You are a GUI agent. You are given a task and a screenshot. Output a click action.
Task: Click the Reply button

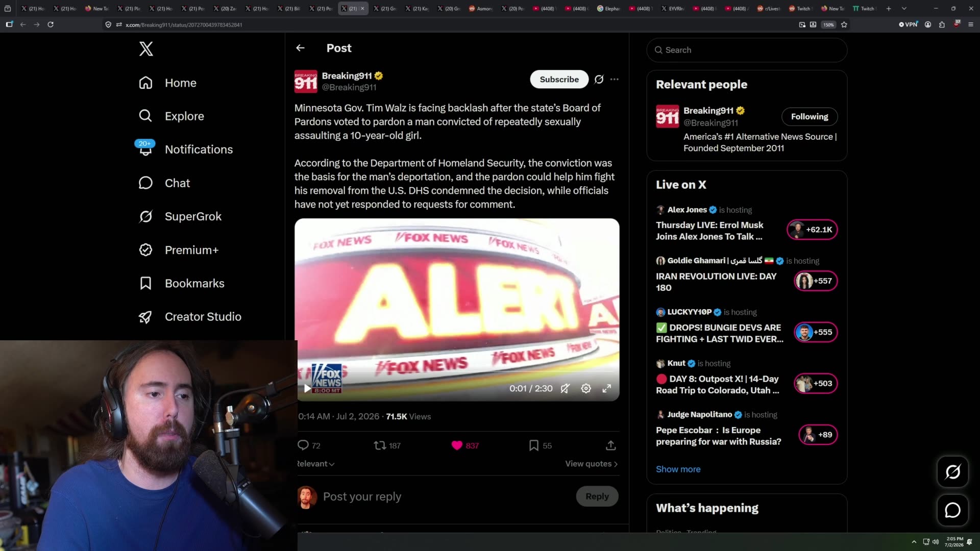click(x=597, y=496)
